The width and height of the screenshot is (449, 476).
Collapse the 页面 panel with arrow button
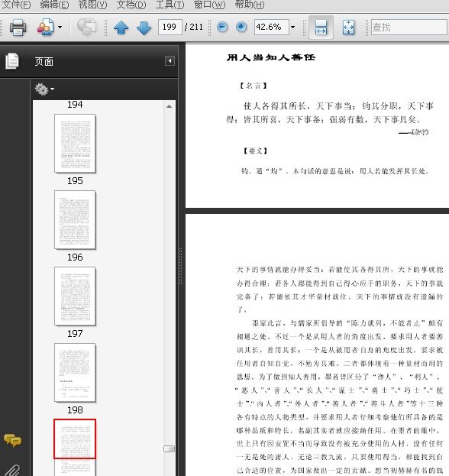(170, 61)
